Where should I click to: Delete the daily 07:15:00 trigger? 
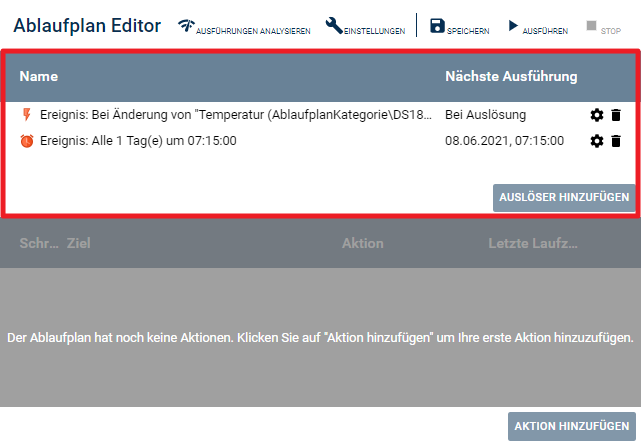[616, 141]
